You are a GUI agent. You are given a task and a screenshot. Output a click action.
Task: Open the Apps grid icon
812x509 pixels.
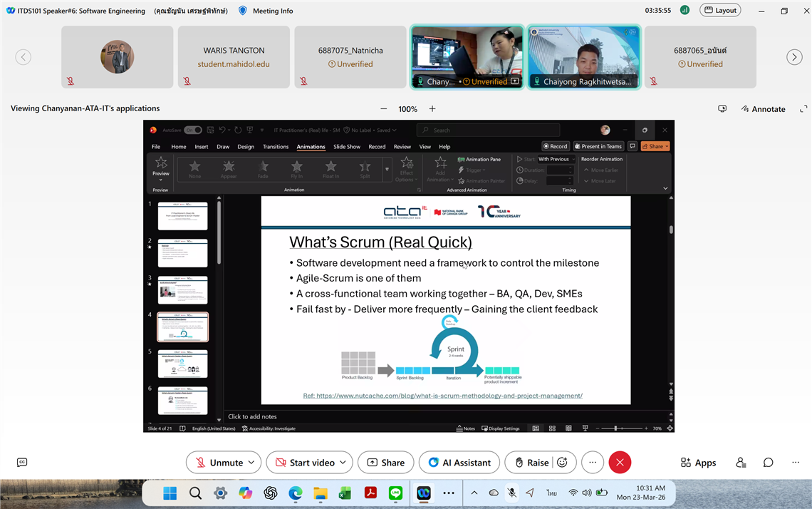(698, 463)
